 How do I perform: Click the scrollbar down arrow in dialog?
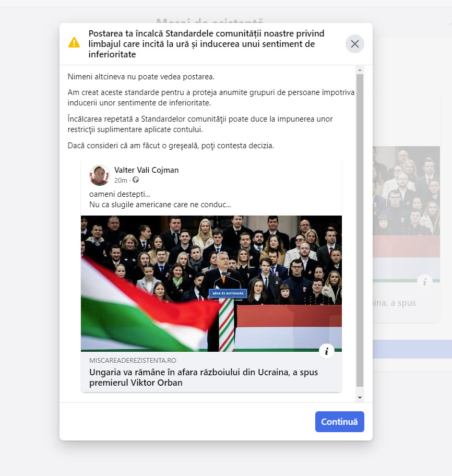pos(360,397)
